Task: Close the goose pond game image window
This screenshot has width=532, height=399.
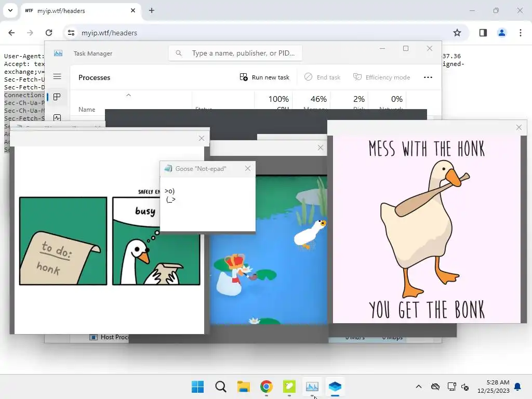Action: click(x=321, y=148)
